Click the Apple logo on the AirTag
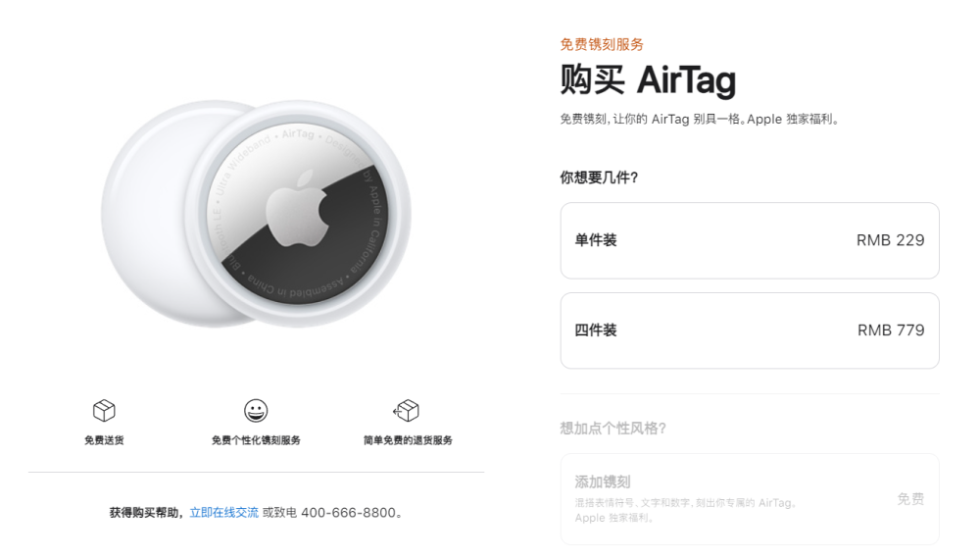 298,208
